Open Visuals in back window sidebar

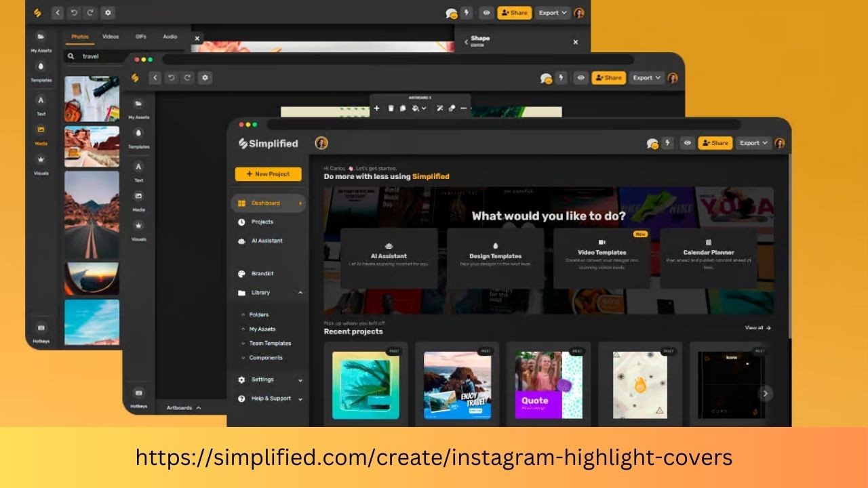pos(41,165)
